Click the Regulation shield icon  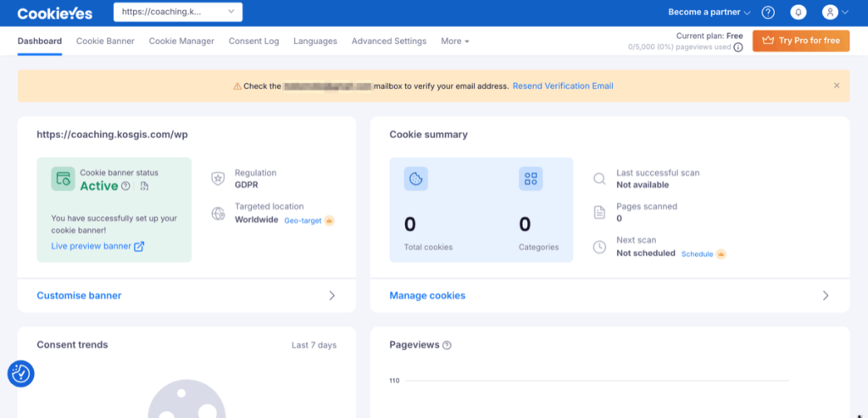click(x=218, y=179)
